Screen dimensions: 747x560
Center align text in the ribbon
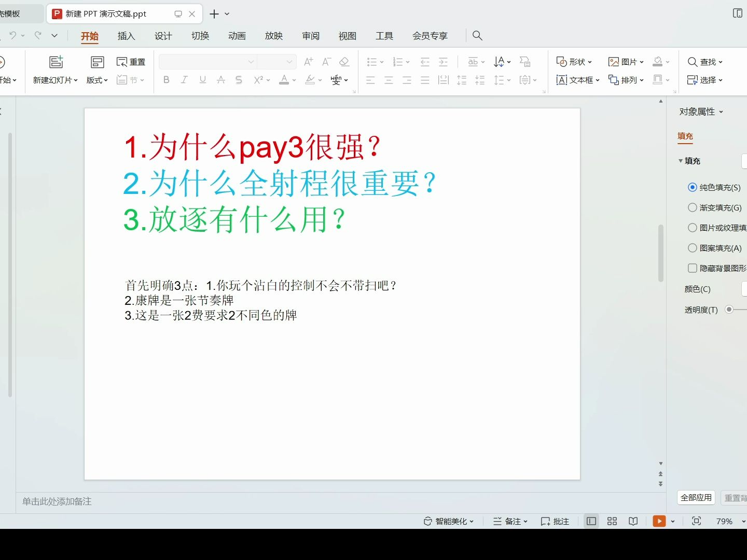point(389,80)
